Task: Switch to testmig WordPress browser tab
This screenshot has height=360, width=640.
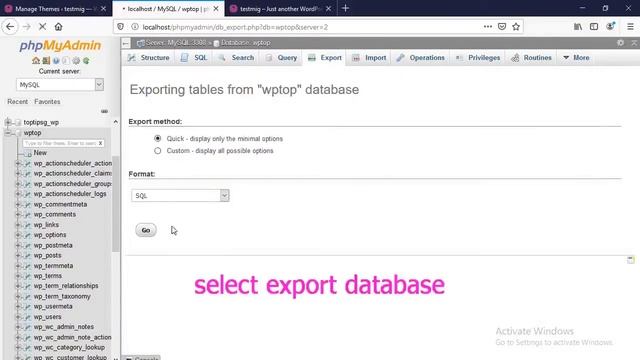Action: point(280,9)
